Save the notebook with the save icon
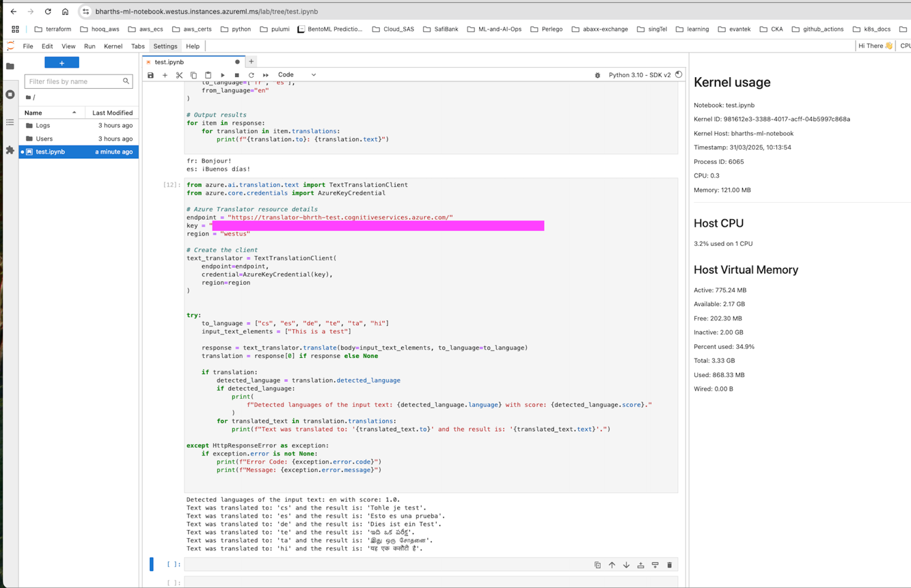Viewport: 911px width, 588px height. pos(150,75)
